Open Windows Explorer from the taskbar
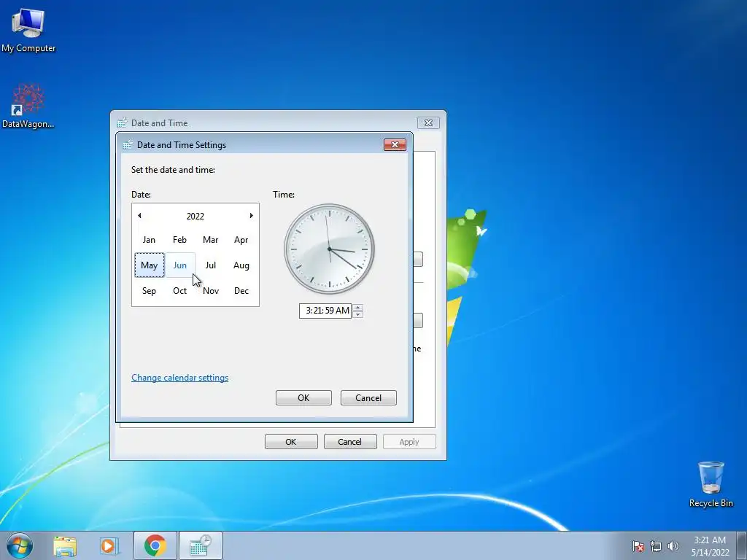The image size is (747, 560). [x=65, y=546]
